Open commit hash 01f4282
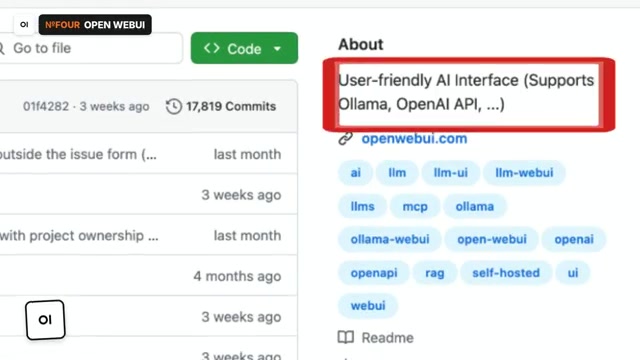The height and width of the screenshot is (360, 640). click(46, 107)
